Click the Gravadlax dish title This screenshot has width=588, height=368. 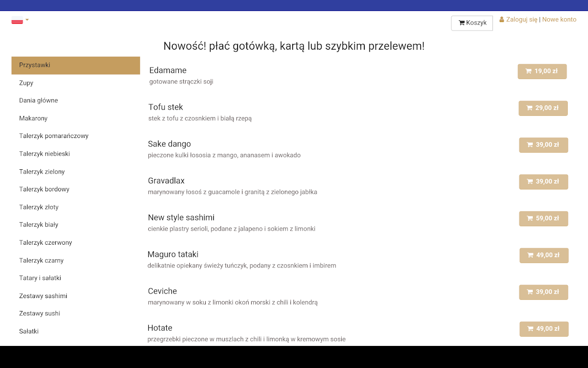(166, 181)
